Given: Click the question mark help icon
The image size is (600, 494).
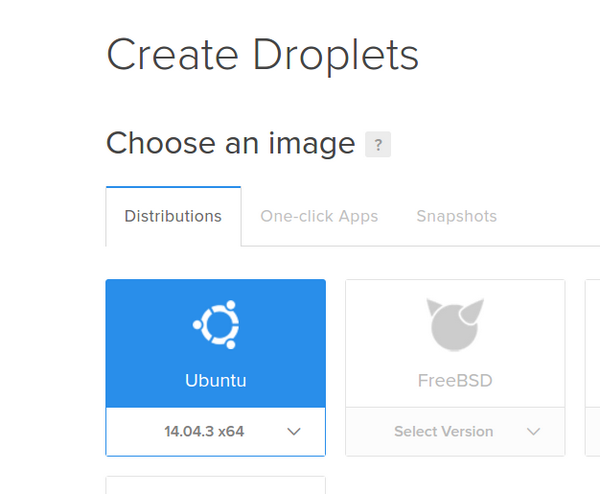Looking at the screenshot, I should click(378, 144).
